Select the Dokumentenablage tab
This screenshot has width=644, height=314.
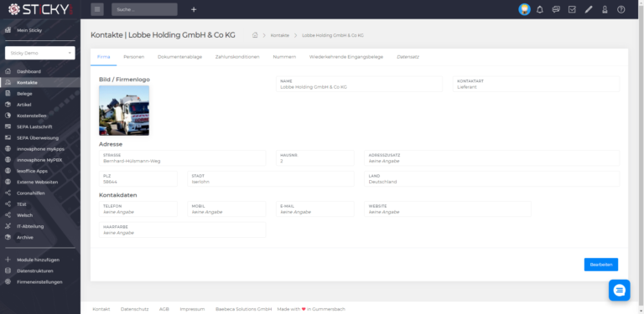pyautogui.click(x=180, y=57)
